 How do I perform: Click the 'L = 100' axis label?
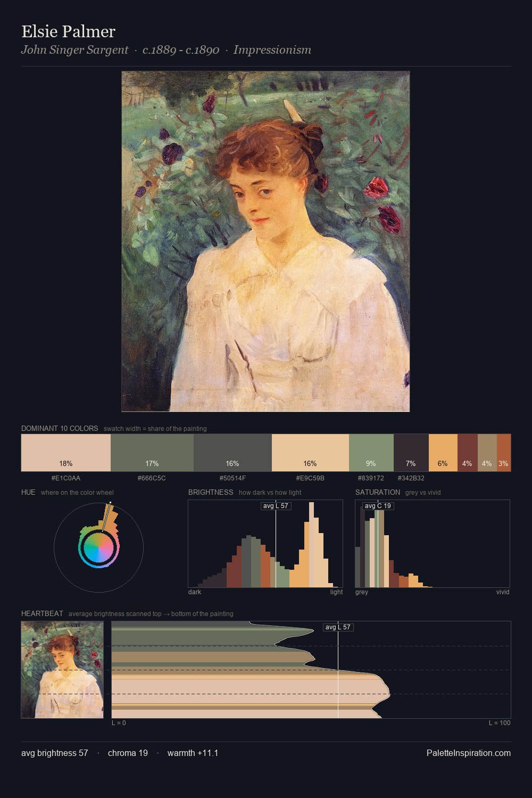[500, 723]
